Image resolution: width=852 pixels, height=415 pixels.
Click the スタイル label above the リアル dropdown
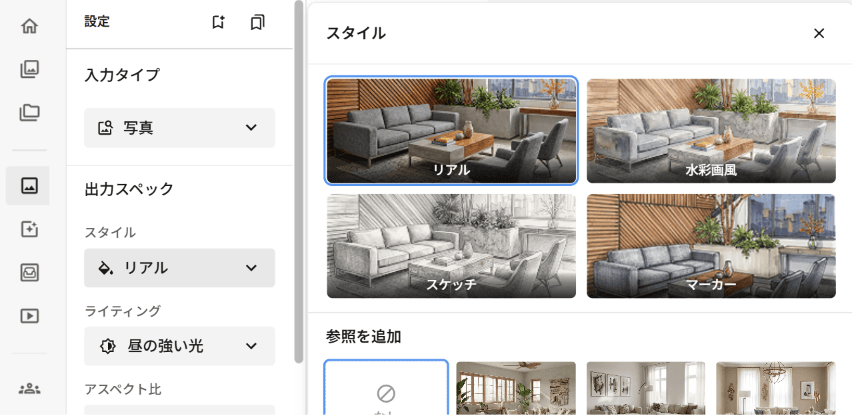(110, 232)
